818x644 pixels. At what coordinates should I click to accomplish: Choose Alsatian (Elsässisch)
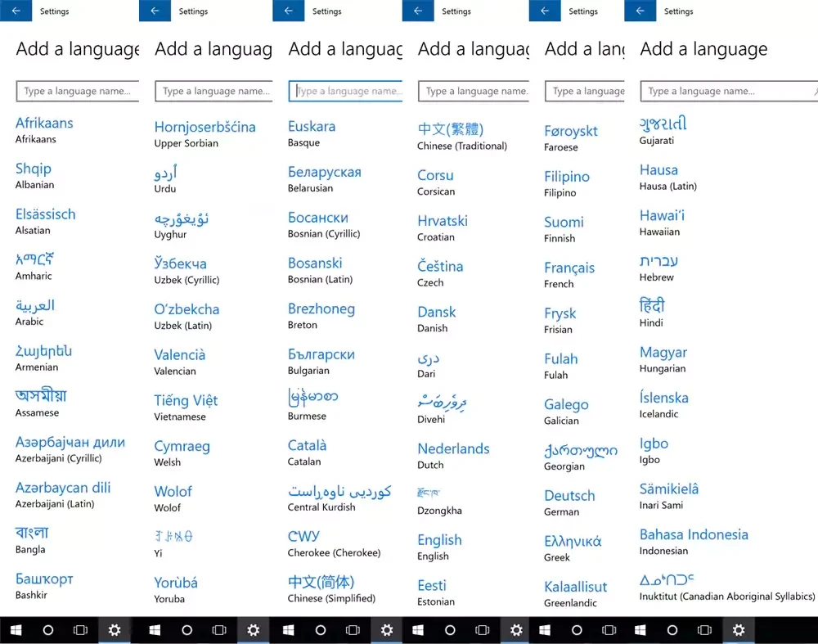45,221
